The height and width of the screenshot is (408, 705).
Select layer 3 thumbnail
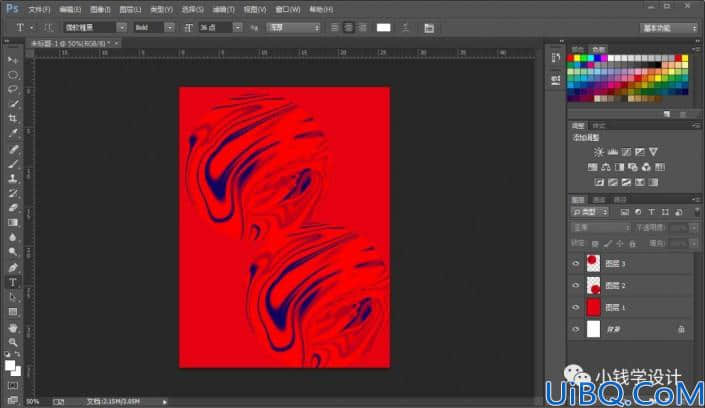point(593,263)
